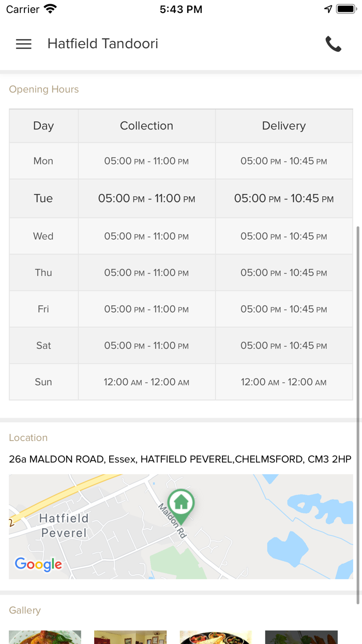
Task: Tap the phone call icon
Action: (x=333, y=44)
